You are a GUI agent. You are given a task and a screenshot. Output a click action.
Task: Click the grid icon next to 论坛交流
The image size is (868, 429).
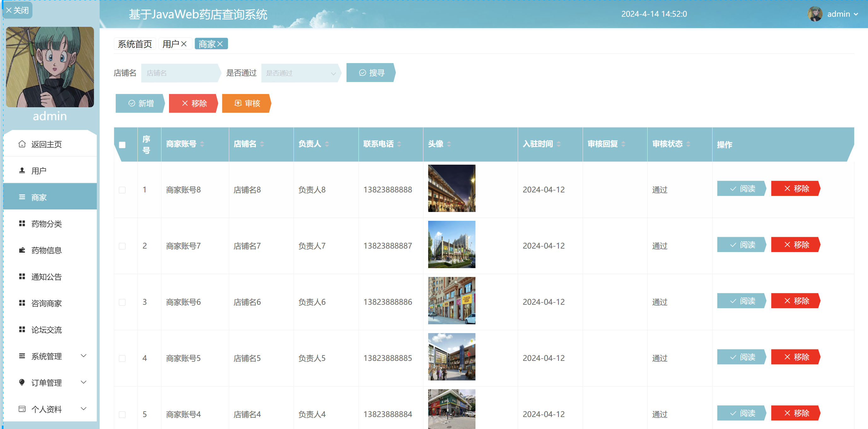click(x=22, y=329)
